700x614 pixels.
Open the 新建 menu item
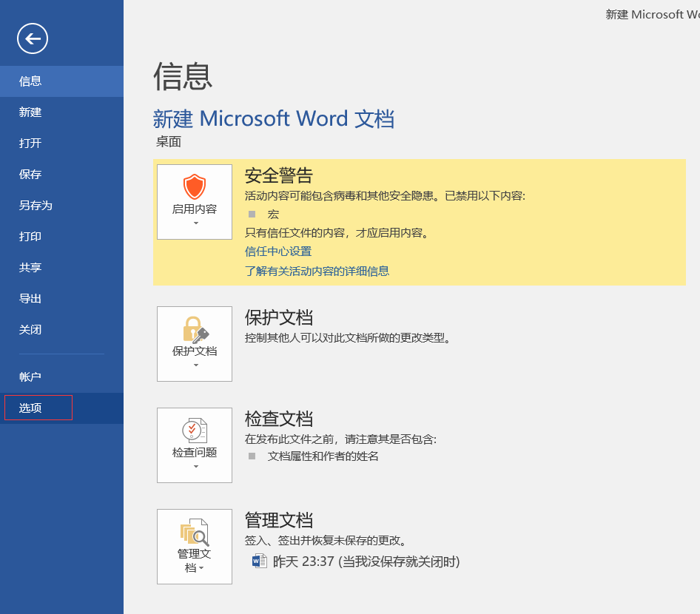tap(61, 112)
